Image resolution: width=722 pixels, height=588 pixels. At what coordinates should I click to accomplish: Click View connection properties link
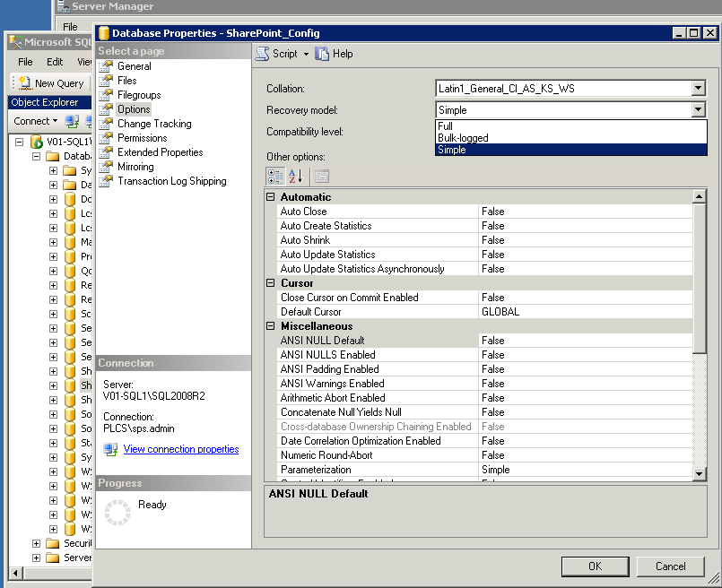click(x=180, y=449)
